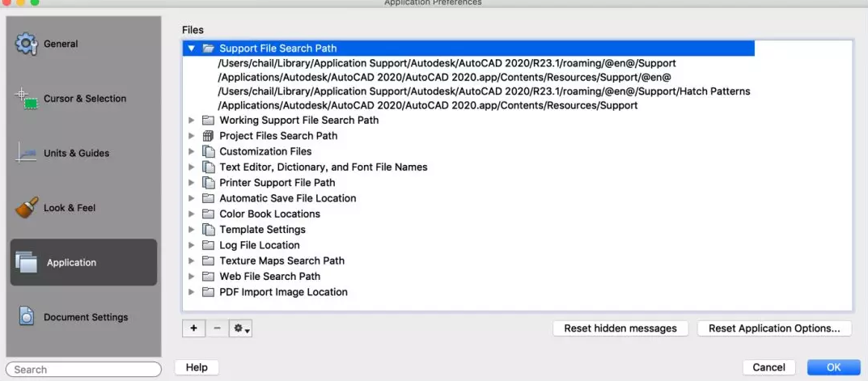This screenshot has width=868, height=381.
Task: Click Project Files Search Path folder icon
Action: pos(208,136)
